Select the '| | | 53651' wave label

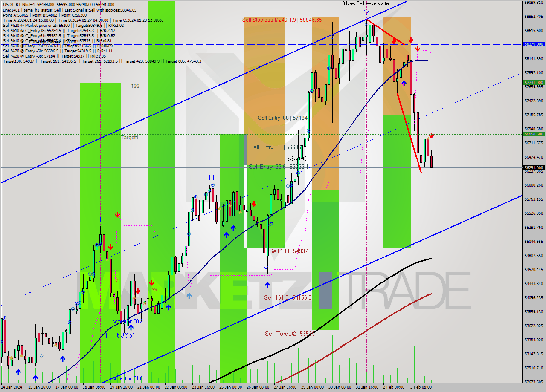coord(121,335)
